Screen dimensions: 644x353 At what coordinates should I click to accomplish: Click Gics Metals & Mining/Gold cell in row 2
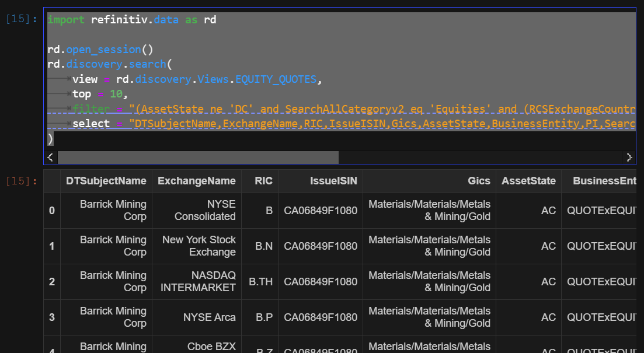click(429, 282)
